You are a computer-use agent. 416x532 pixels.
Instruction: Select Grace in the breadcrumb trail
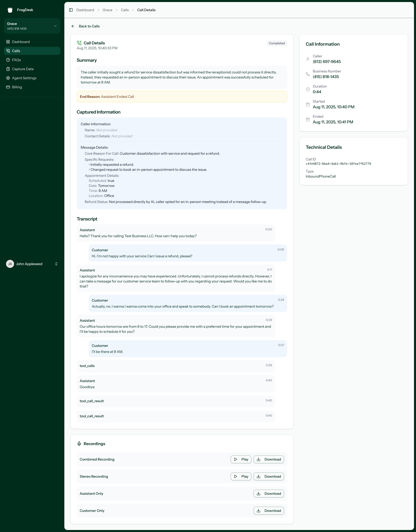click(107, 10)
